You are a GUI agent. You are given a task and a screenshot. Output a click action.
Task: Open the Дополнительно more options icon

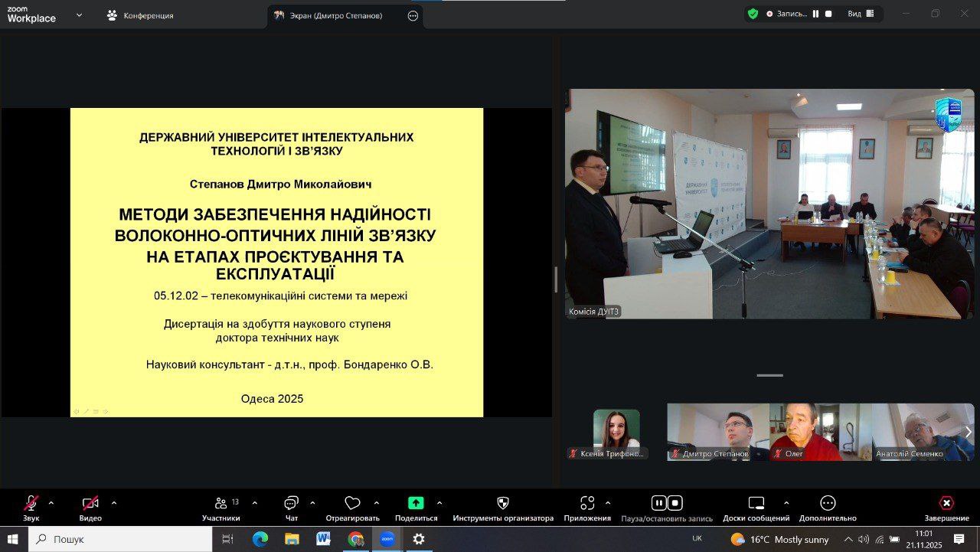point(828,504)
